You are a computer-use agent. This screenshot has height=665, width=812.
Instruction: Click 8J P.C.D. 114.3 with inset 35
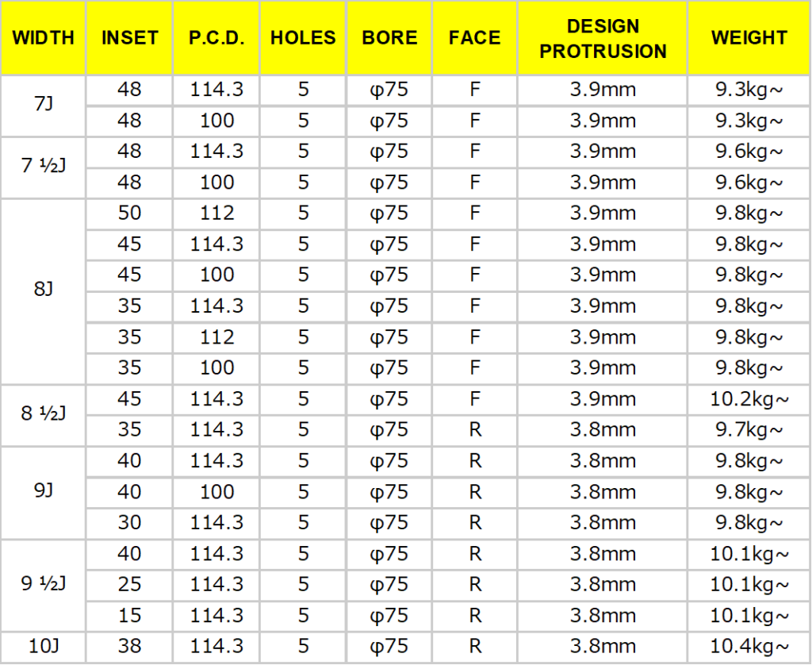(216, 307)
